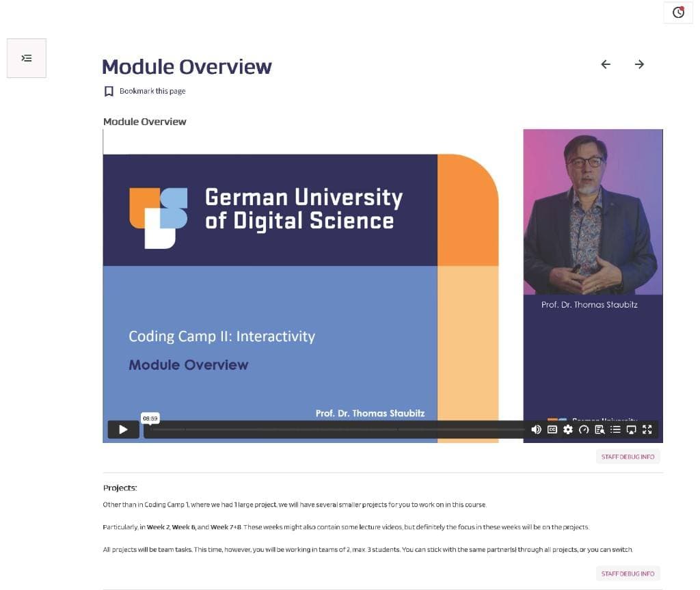Select the 'Week 2' bold text

click(x=158, y=527)
